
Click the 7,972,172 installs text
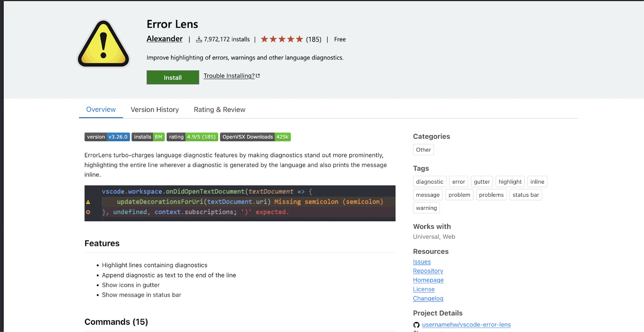[x=227, y=39]
